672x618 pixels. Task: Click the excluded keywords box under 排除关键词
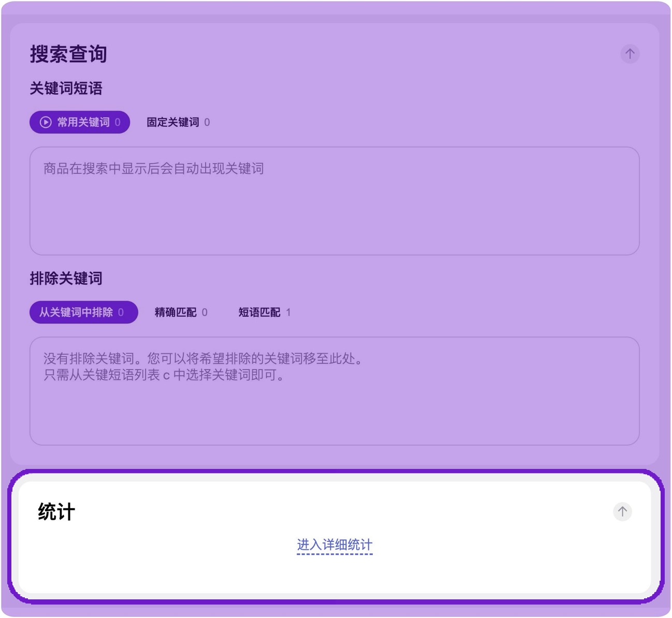pos(334,391)
